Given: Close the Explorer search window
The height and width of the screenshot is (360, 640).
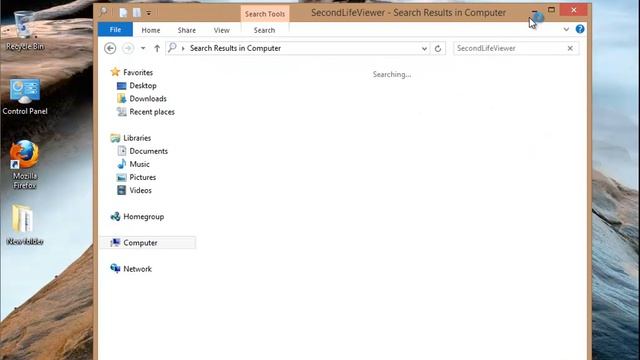Looking at the screenshot, I should [574, 10].
